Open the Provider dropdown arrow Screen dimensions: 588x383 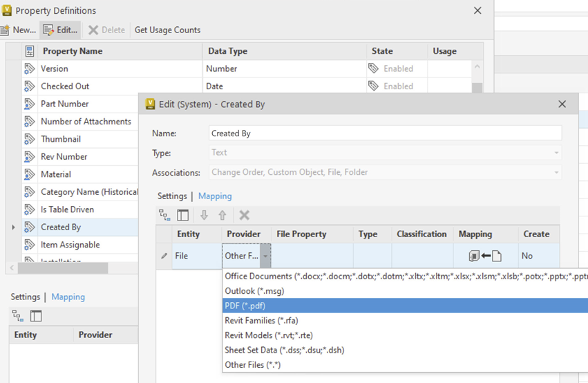[x=265, y=256]
